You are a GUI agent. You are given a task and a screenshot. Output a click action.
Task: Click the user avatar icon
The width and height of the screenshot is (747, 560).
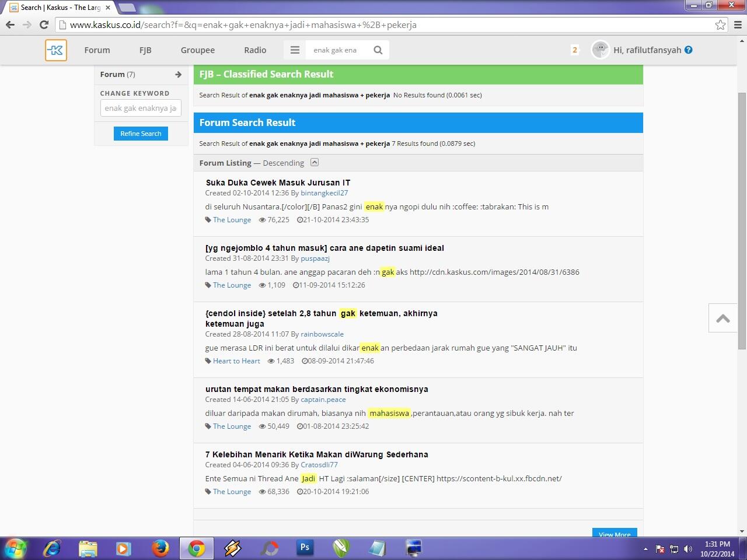[601, 50]
